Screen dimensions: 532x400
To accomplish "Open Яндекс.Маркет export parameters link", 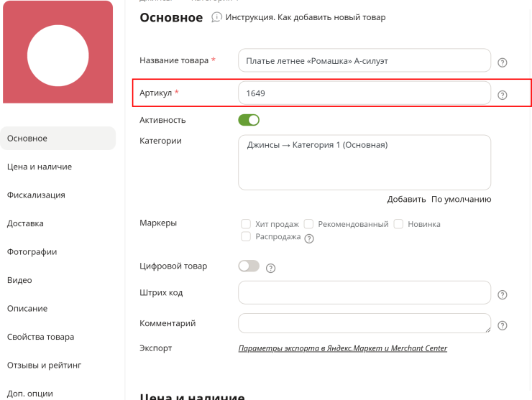I will pyautogui.click(x=343, y=348).
